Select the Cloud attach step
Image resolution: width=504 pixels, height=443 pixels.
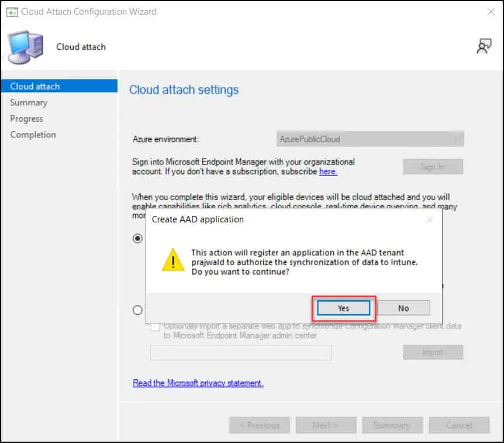coord(60,86)
